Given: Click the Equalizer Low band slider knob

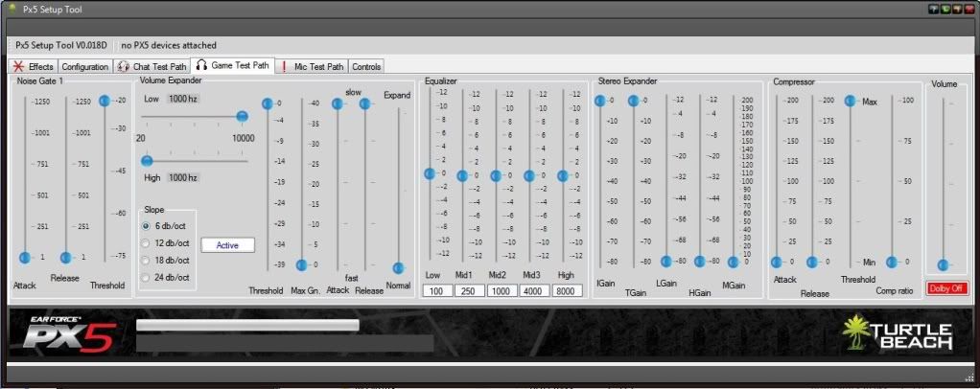Looking at the screenshot, I should point(430,173).
